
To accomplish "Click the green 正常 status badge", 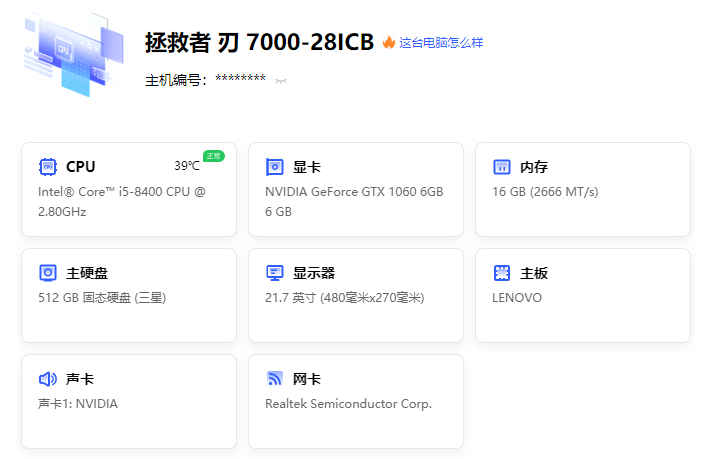I will [213, 156].
